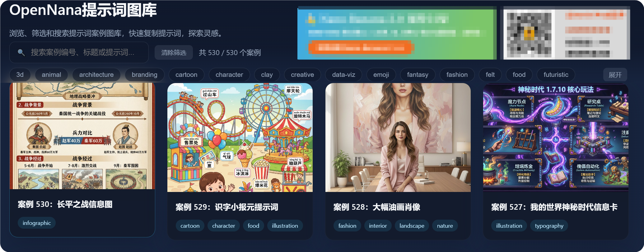Select the branding tag filter

click(145, 75)
